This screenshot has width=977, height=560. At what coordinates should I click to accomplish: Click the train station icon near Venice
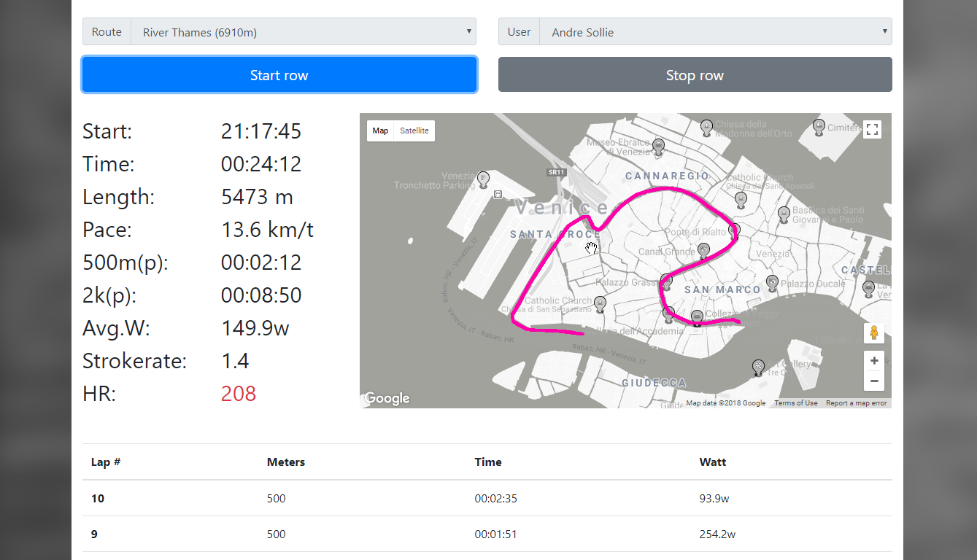point(498,194)
